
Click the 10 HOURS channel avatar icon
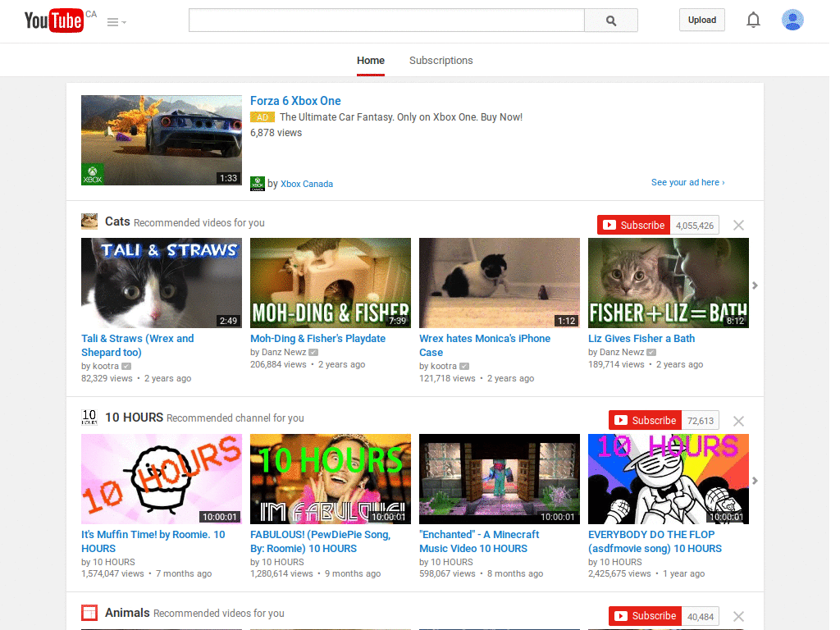[89, 417]
